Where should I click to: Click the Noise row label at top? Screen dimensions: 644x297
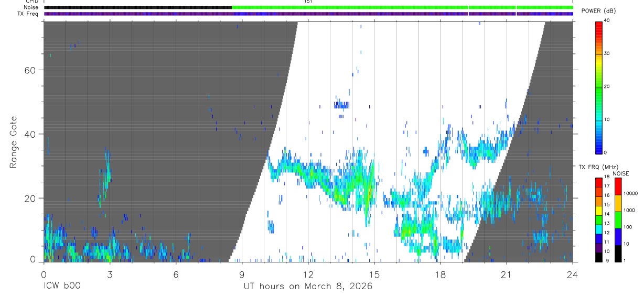pyautogui.click(x=31, y=7)
